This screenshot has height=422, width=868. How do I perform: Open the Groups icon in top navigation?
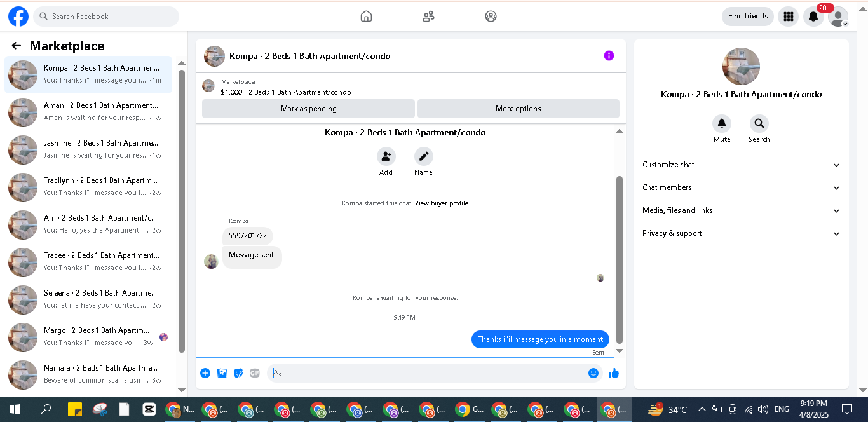point(491,17)
